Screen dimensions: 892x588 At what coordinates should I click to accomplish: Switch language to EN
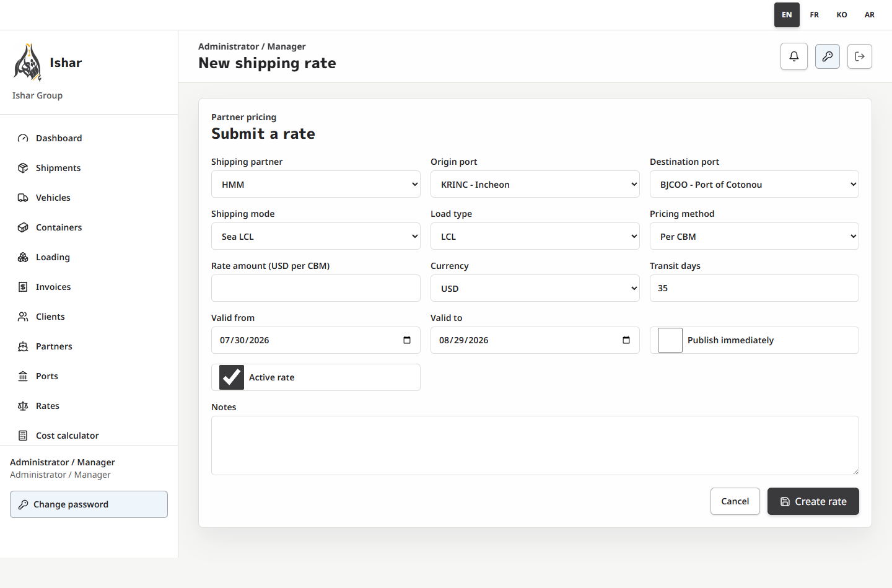click(x=787, y=15)
